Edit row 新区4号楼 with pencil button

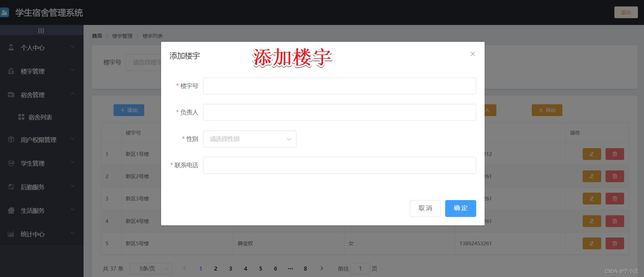(592, 221)
